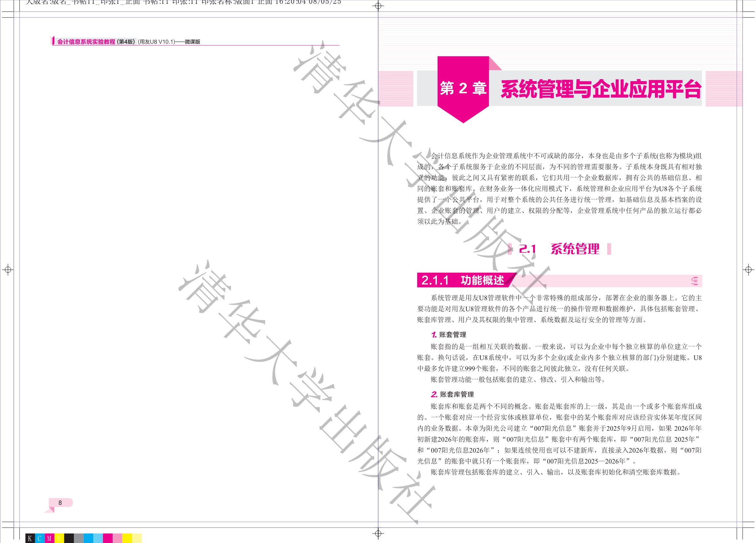Click the '1. 账套管理' subheading
756x543 pixels.
(x=449, y=334)
